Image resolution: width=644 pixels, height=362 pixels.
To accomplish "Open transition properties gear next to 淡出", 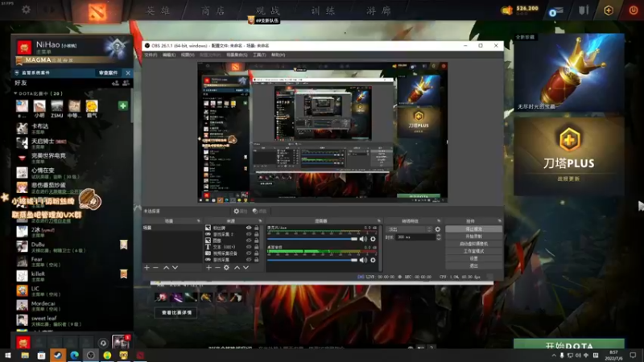I will tap(437, 229).
